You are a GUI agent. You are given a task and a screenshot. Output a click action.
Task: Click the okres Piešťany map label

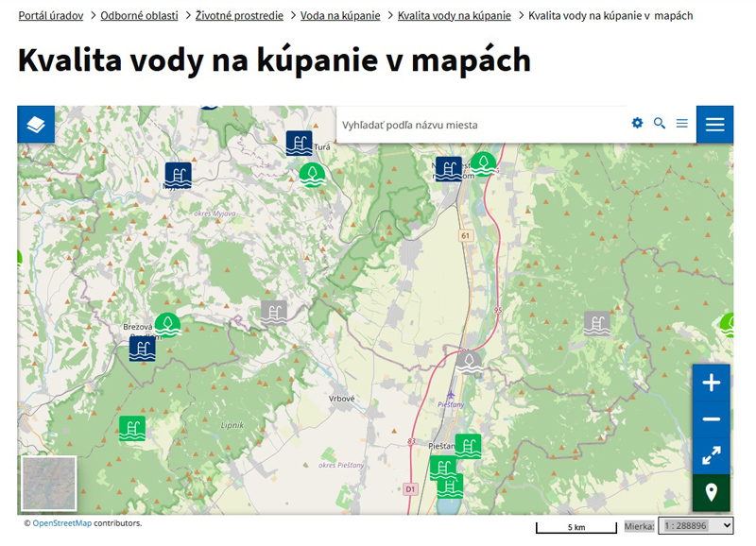[341, 465]
